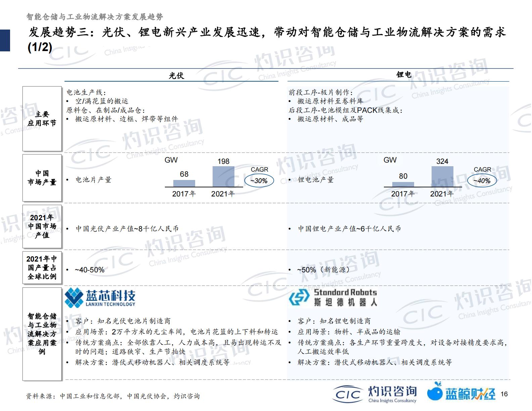Click the 锂电 column heading
The height and width of the screenshot is (411, 532).
[404, 75]
